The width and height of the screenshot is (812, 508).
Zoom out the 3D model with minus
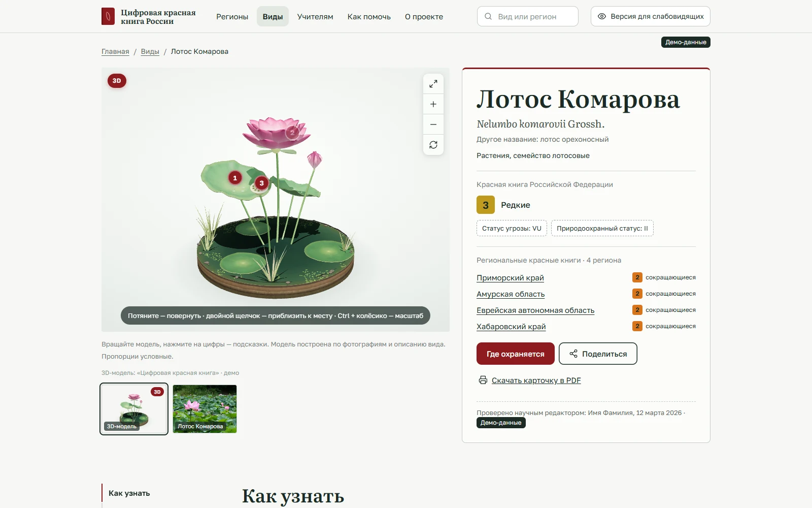tap(433, 124)
